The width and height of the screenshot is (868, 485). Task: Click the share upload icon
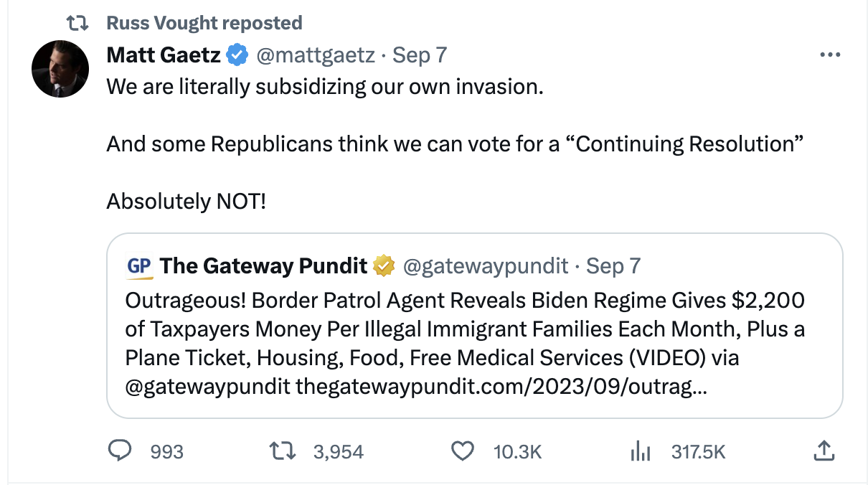tap(824, 451)
